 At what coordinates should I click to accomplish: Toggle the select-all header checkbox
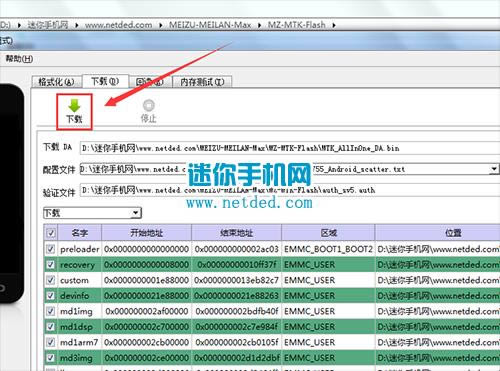[x=51, y=233]
